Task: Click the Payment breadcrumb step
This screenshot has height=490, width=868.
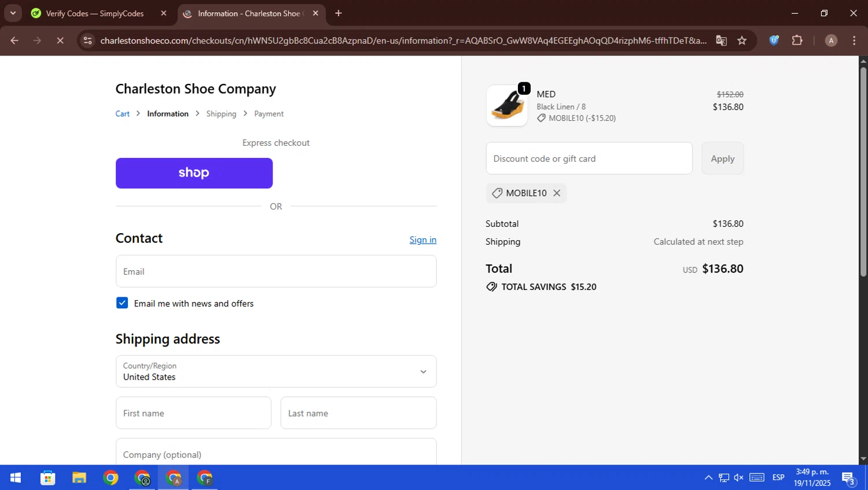Action: point(269,114)
